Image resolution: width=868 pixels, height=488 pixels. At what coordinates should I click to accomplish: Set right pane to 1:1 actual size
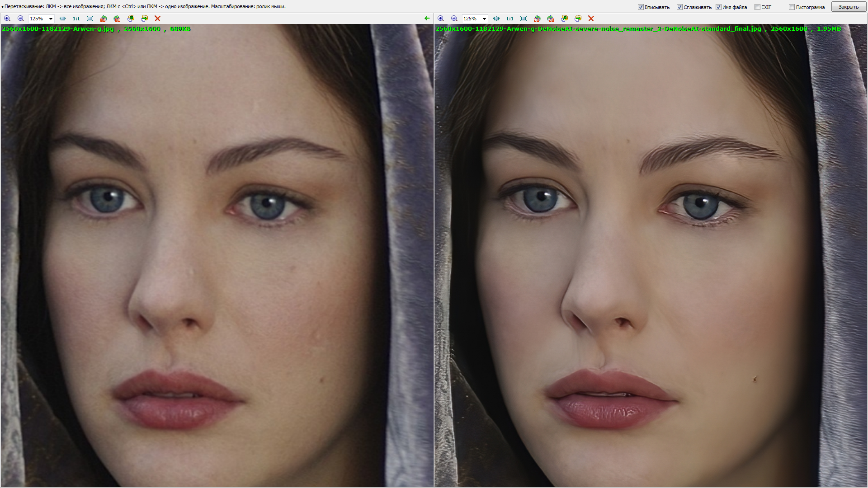510,19
